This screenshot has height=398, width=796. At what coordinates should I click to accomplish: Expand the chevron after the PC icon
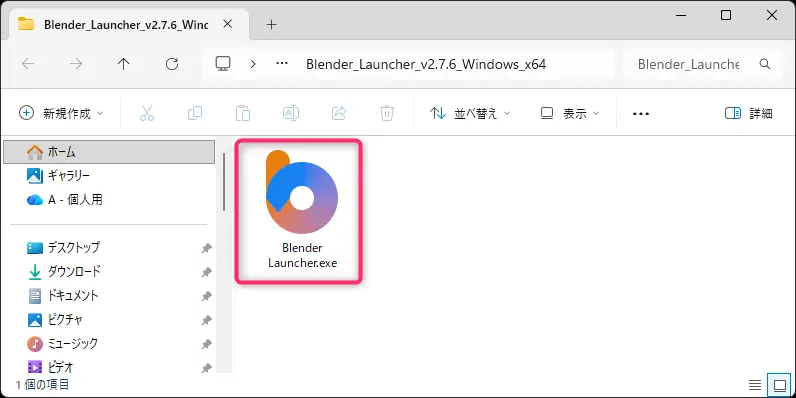point(253,64)
